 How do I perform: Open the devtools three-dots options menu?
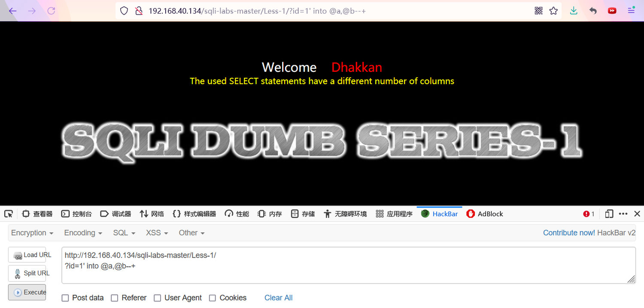pos(623,214)
